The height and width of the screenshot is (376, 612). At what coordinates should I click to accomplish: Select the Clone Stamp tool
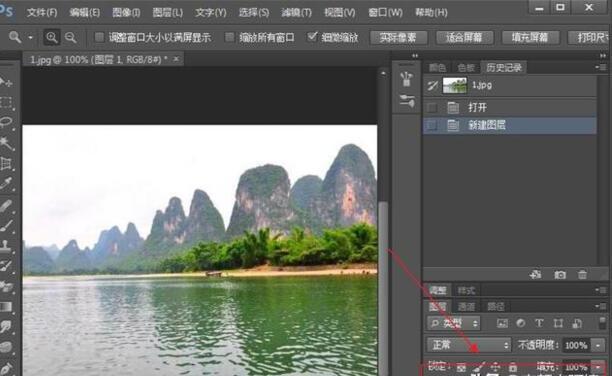pyautogui.click(x=6, y=246)
